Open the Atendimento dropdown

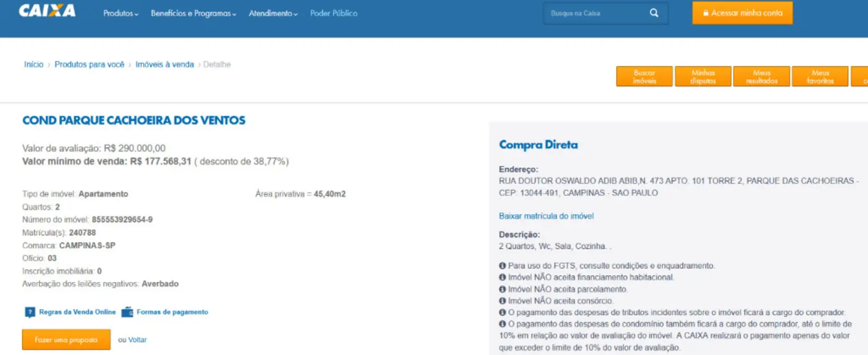(273, 13)
